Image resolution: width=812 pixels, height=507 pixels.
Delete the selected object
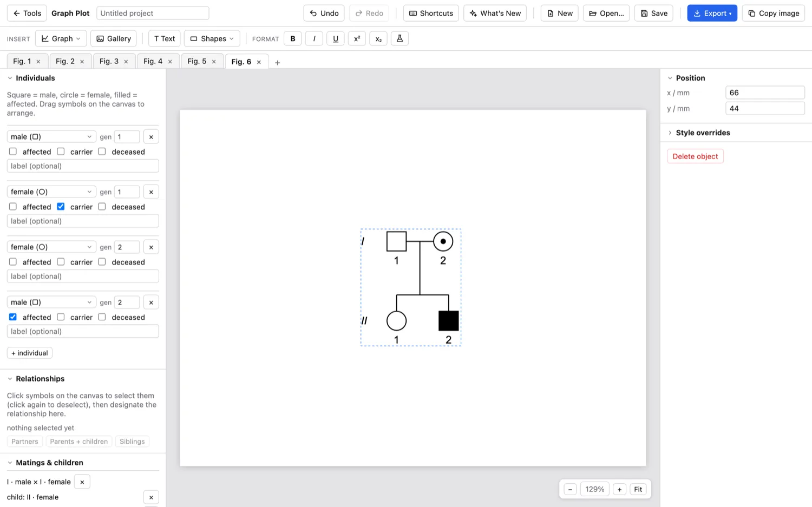pyautogui.click(x=695, y=156)
